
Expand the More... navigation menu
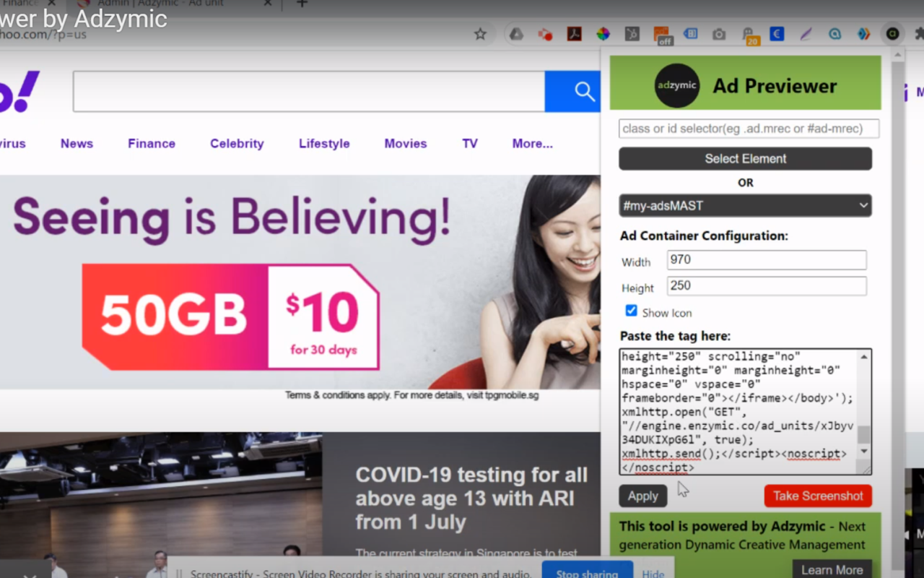533,144
